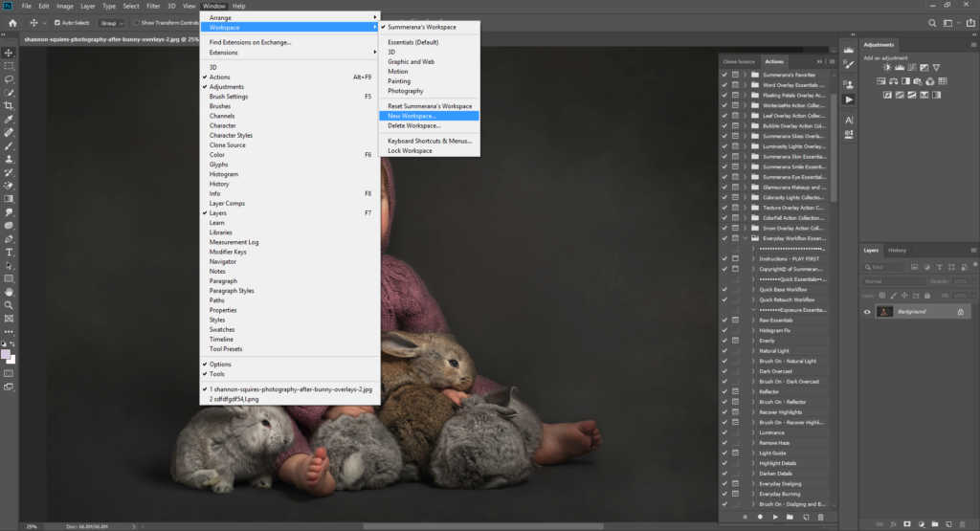
Task: Add layer mask in Layers panel
Action: [x=907, y=524]
